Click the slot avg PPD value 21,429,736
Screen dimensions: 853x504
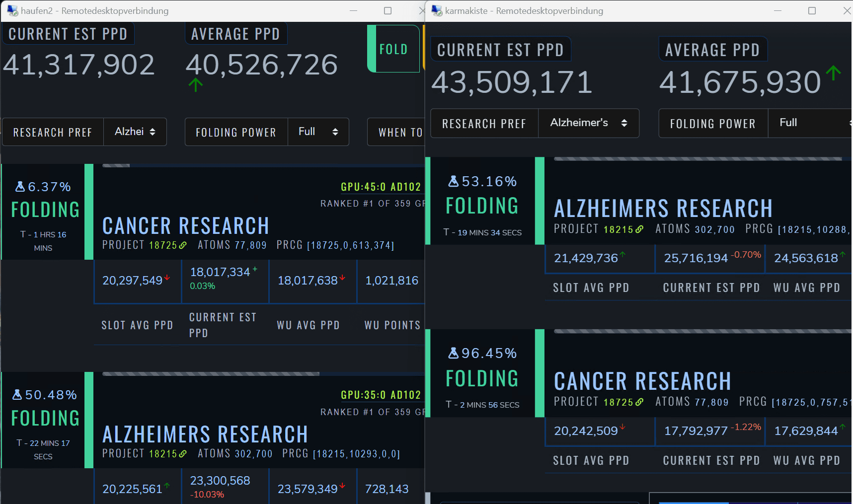[x=586, y=258]
